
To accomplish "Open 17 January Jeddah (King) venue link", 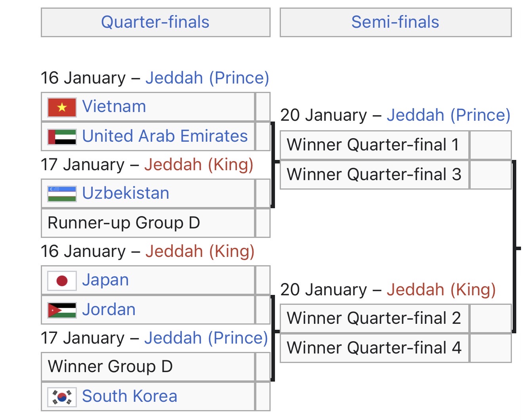I will [x=199, y=165].
